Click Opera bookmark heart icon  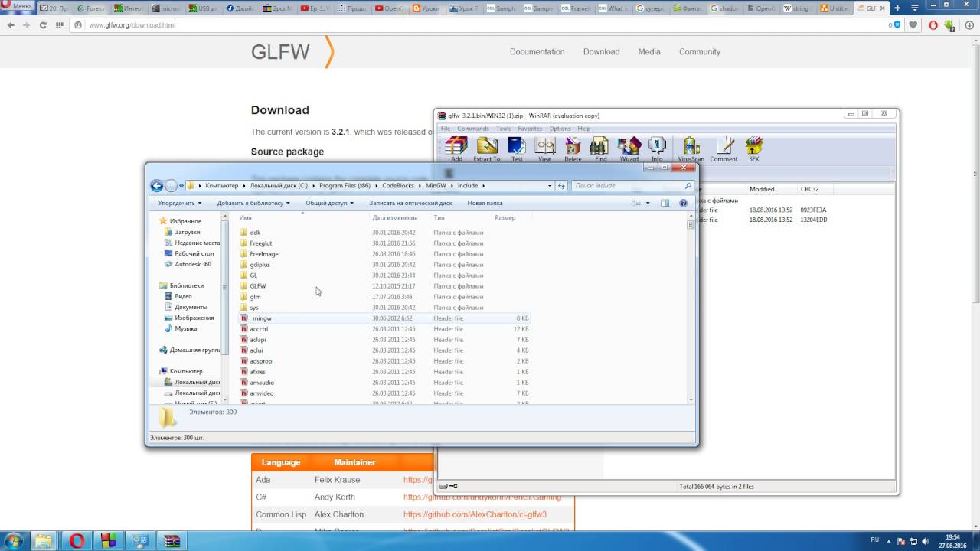913,25
